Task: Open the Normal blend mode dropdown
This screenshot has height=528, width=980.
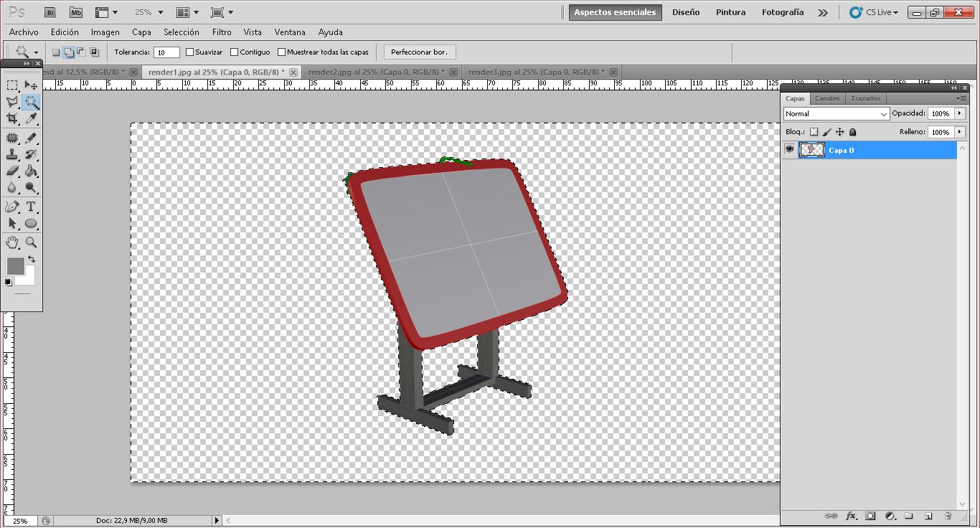Action: (837, 113)
